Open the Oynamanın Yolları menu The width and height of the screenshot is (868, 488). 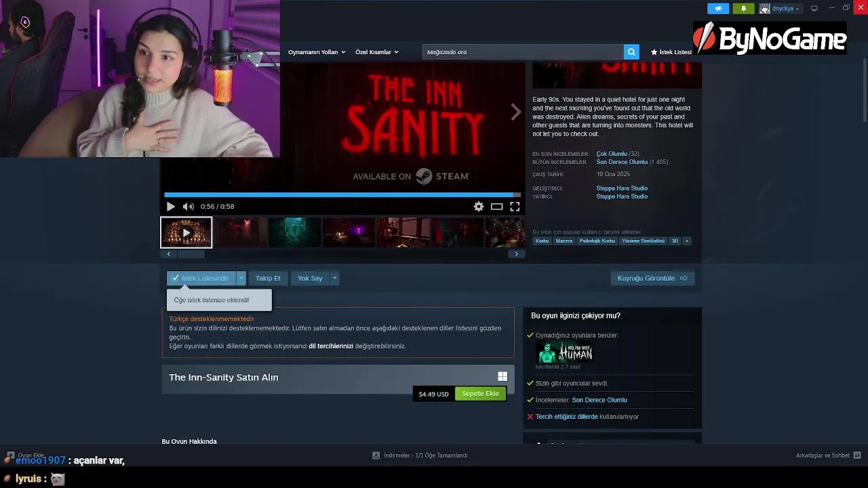[317, 52]
